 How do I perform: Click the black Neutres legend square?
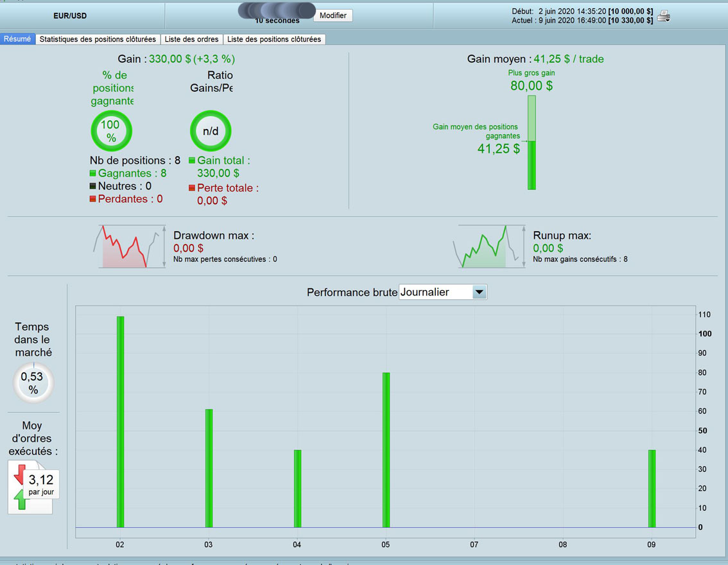click(93, 186)
